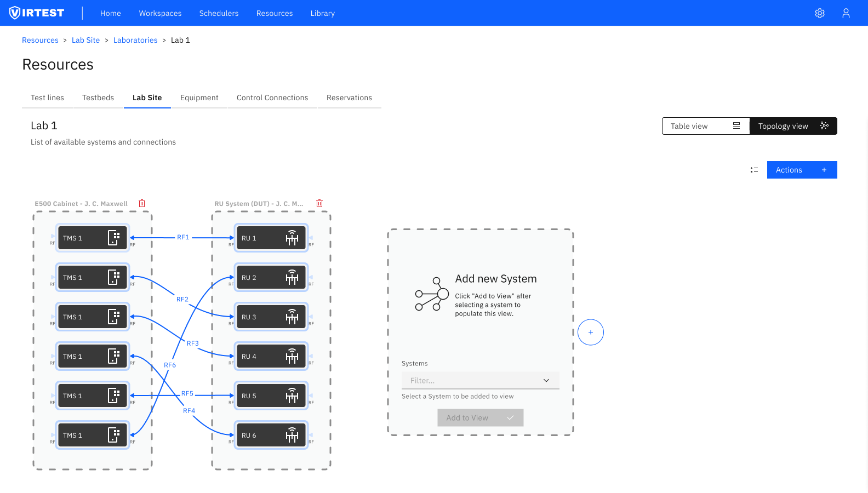Switch to the Reservations tab
The image size is (868, 493).
coord(349,98)
